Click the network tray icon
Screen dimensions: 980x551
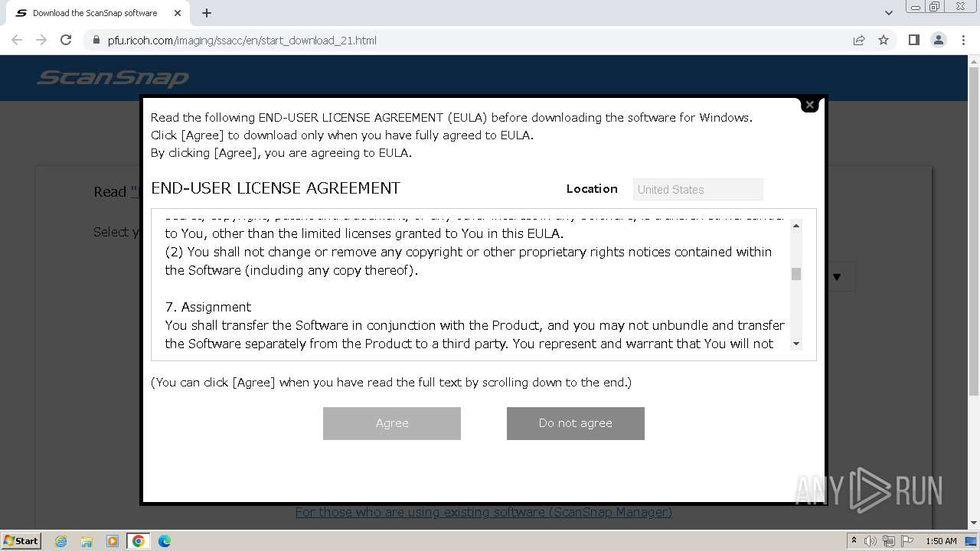(x=889, y=541)
